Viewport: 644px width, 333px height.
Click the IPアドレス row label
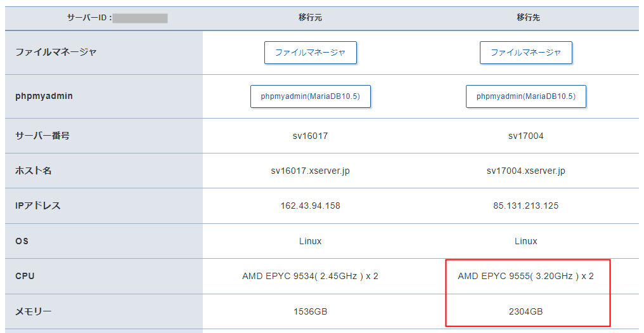[x=38, y=206]
